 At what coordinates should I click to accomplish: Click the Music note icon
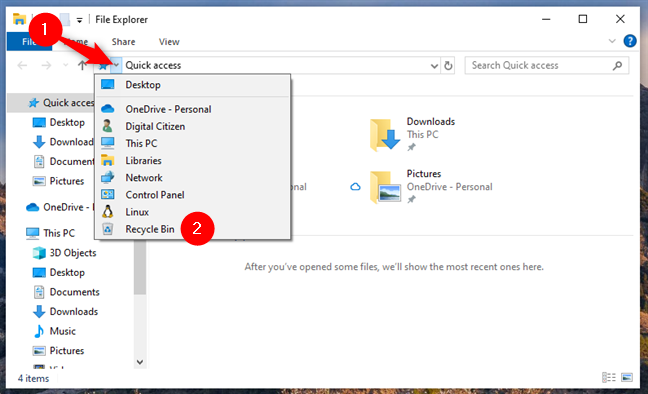point(39,331)
